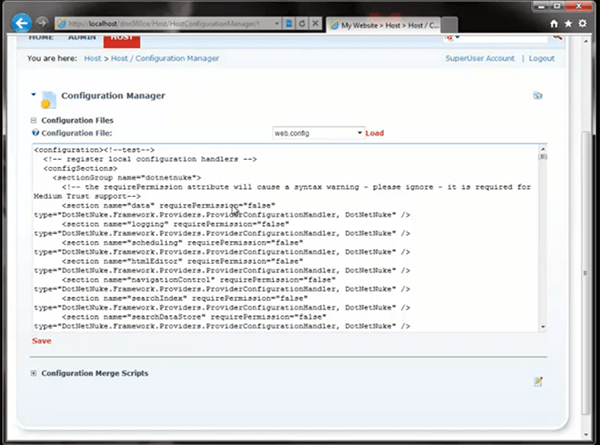Open the SuperUser Account link

click(x=480, y=58)
